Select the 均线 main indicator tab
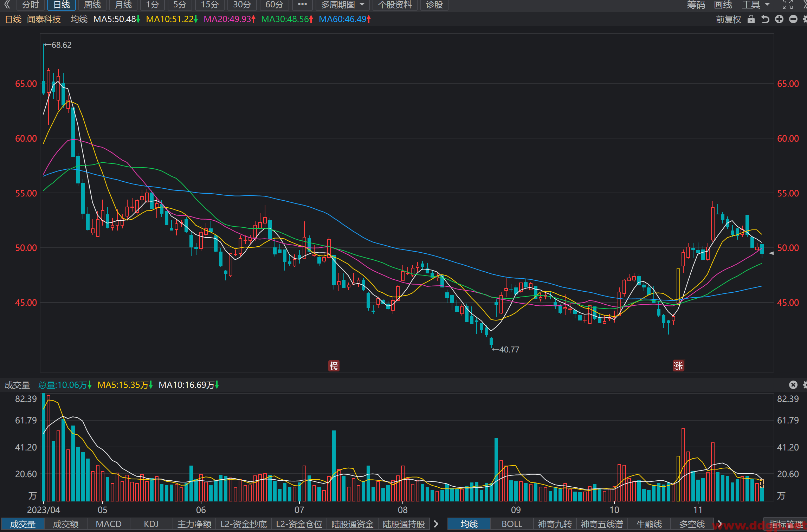807x532 pixels. coord(469,524)
